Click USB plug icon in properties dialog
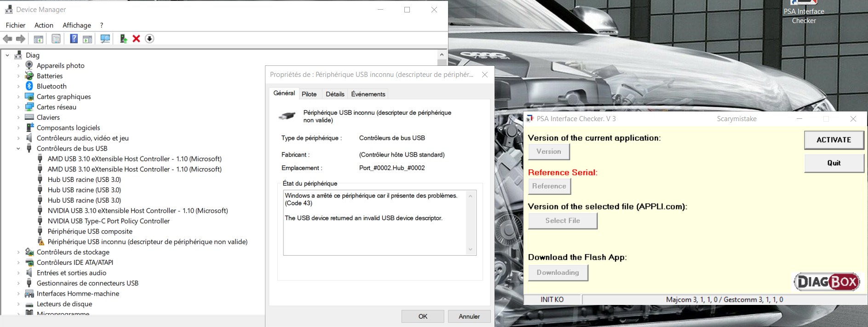Image resolution: width=868 pixels, height=327 pixels. point(287,116)
